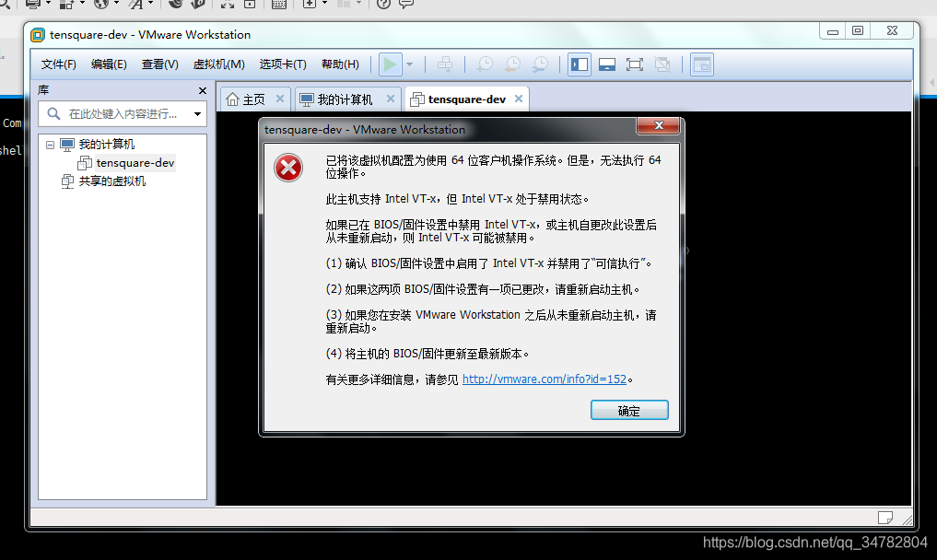Screen dimensions: 937x560
Task: Open the 查看(V) menu
Action: pyautogui.click(x=159, y=64)
